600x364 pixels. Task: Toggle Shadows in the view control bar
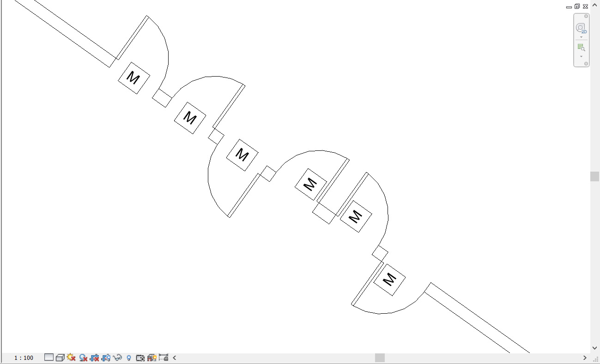[x=83, y=358]
